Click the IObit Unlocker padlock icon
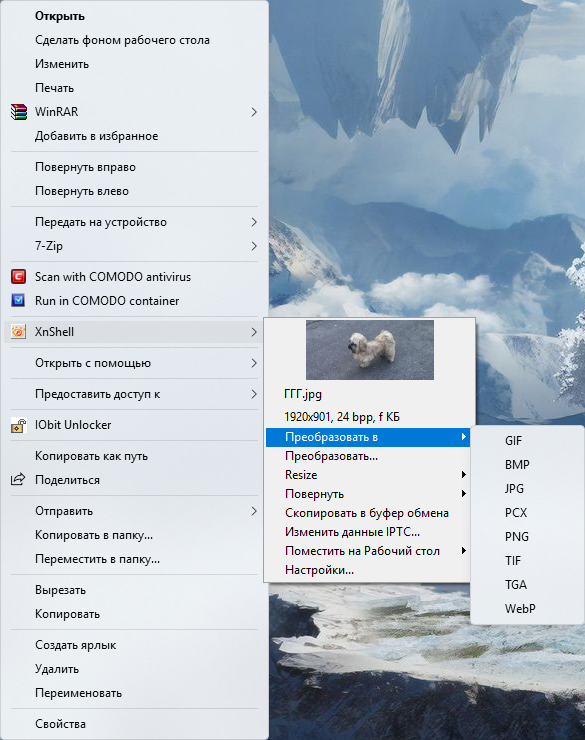Screen dimensions: 585x740 click(18, 425)
